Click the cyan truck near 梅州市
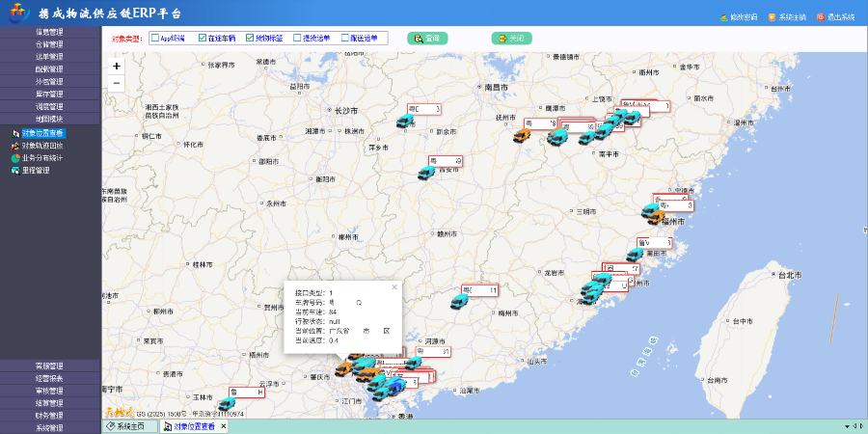 pos(459,302)
